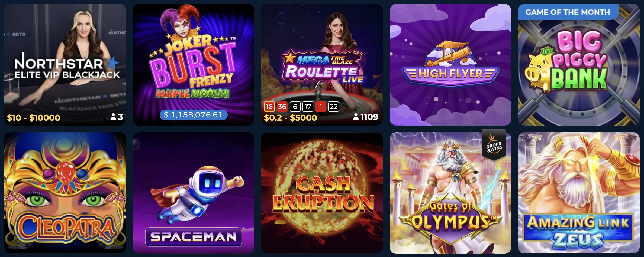The height and width of the screenshot is (257, 644).
Task: Launch Joker Burst Frenzy Maple Moolah
Action: point(194,65)
